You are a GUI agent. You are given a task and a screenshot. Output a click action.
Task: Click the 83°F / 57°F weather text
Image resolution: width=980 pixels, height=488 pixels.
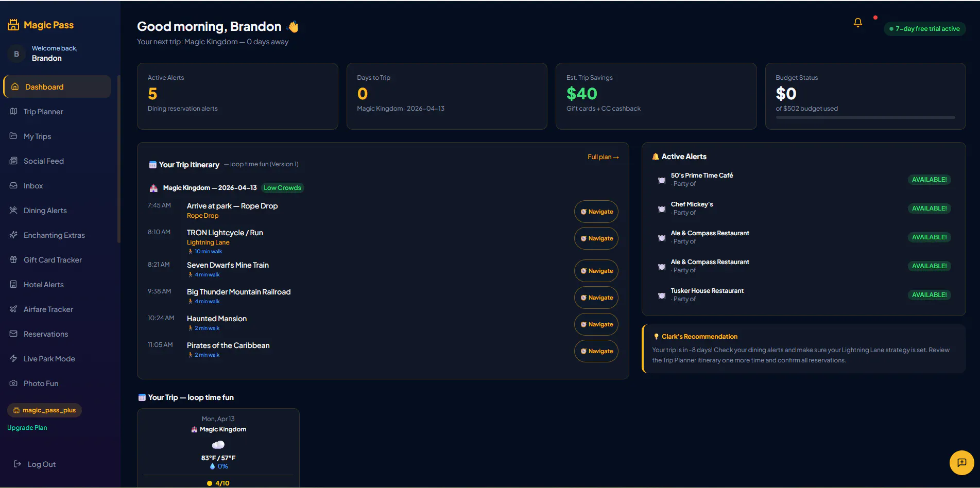tap(218, 458)
